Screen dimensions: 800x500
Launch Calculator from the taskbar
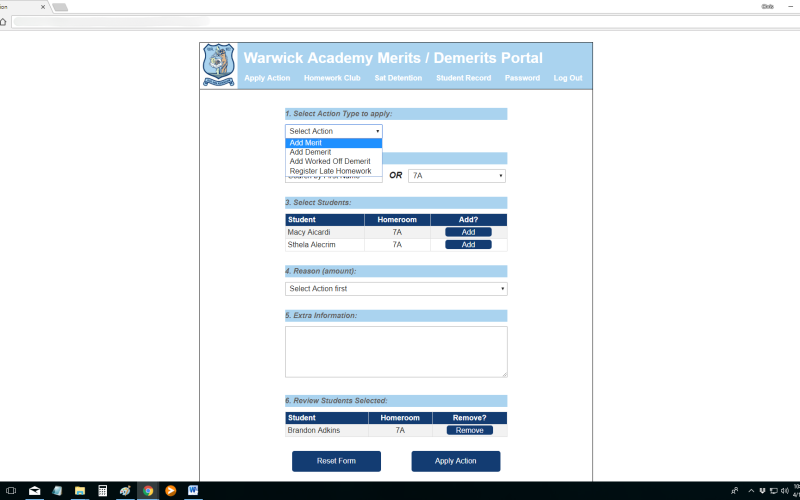click(103, 491)
